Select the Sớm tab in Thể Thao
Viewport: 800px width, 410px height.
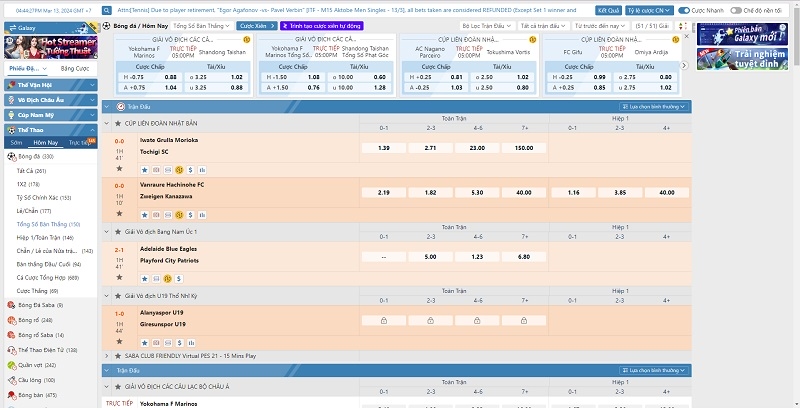coord(17,142)
